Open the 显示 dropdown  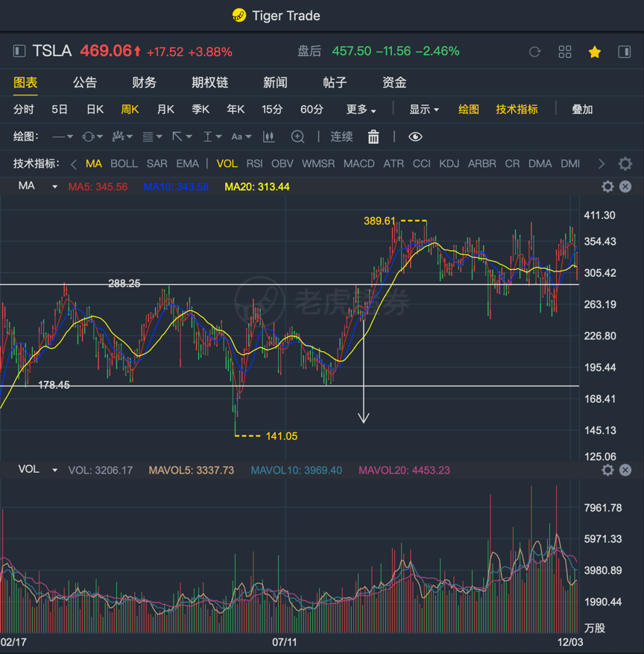[424, 110]
